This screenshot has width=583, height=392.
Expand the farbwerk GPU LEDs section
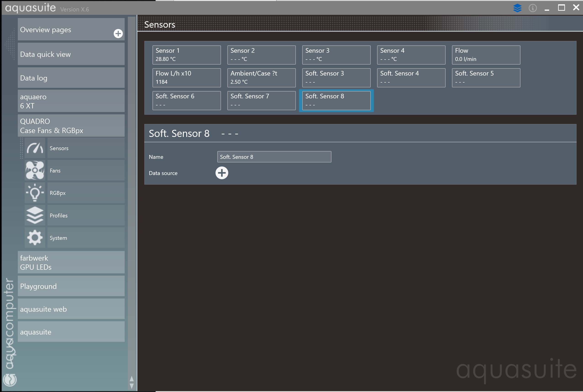(71, 262)
